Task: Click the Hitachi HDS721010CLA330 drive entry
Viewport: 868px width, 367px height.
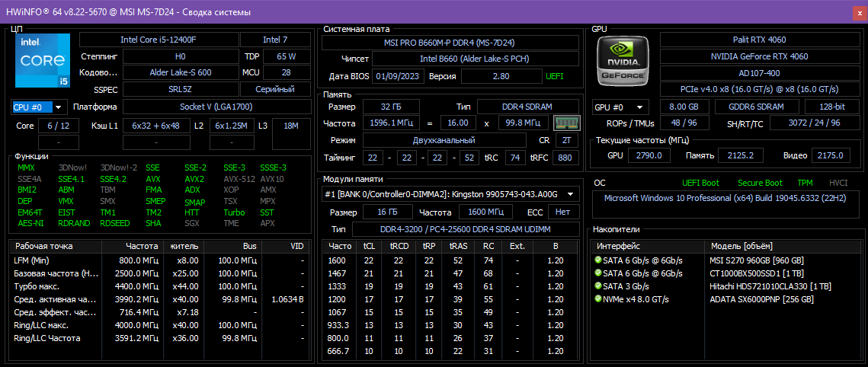Action: (x=770, y=286)
